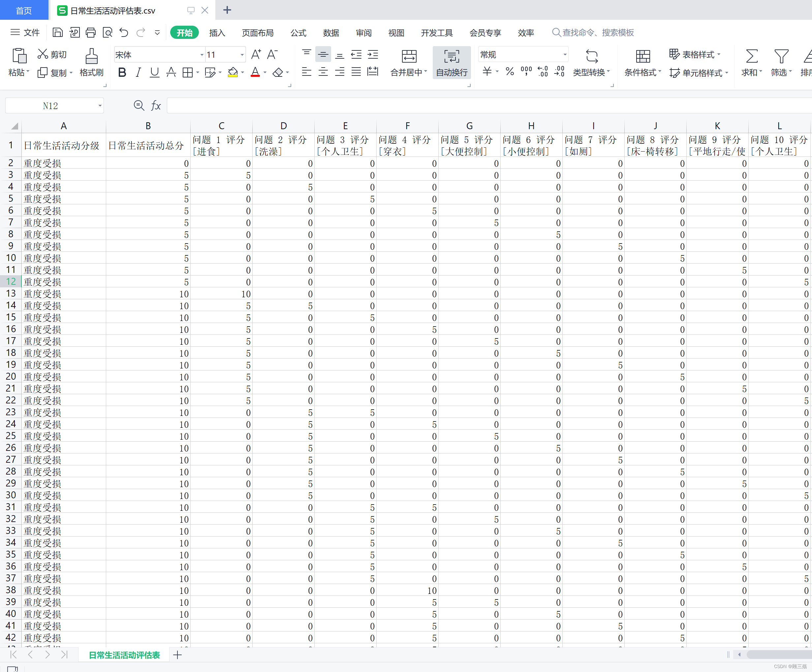Open the Type Conversion (类型转换) tool
The height and width of the screenshot is (672, 812).
point(591,63)
